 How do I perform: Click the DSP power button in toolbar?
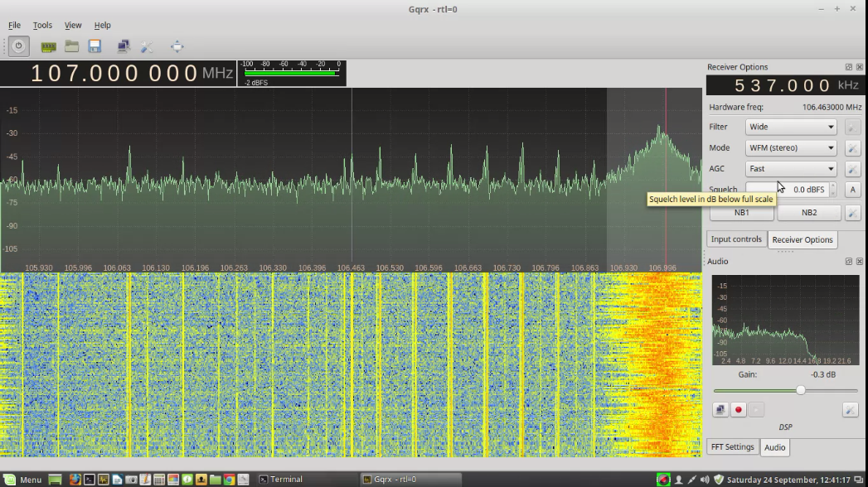[19, 46]
